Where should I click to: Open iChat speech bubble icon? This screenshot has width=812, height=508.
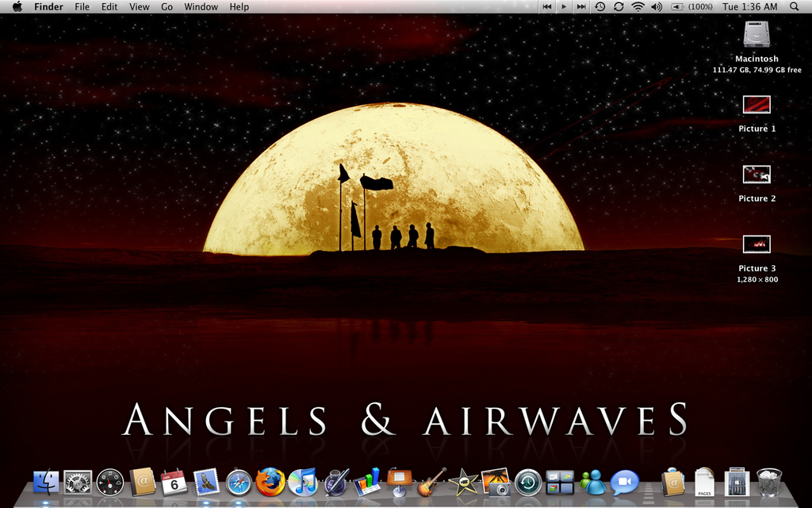[x=625, y=482]
